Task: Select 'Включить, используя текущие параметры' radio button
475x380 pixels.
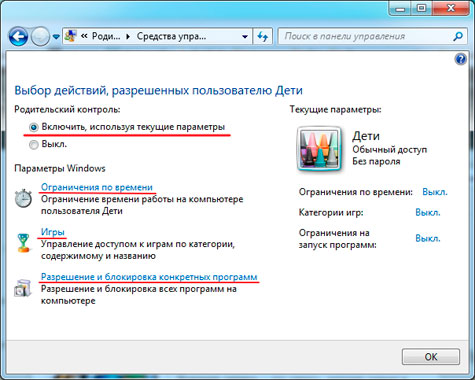Action: pyautogui.click(x=34, y=127)
